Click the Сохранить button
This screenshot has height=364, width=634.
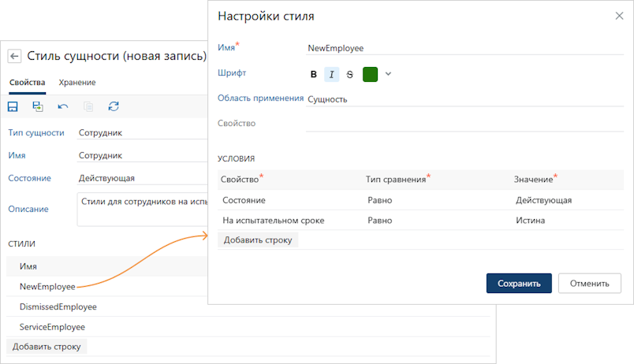pyautogui.click(x=519, y=284)
